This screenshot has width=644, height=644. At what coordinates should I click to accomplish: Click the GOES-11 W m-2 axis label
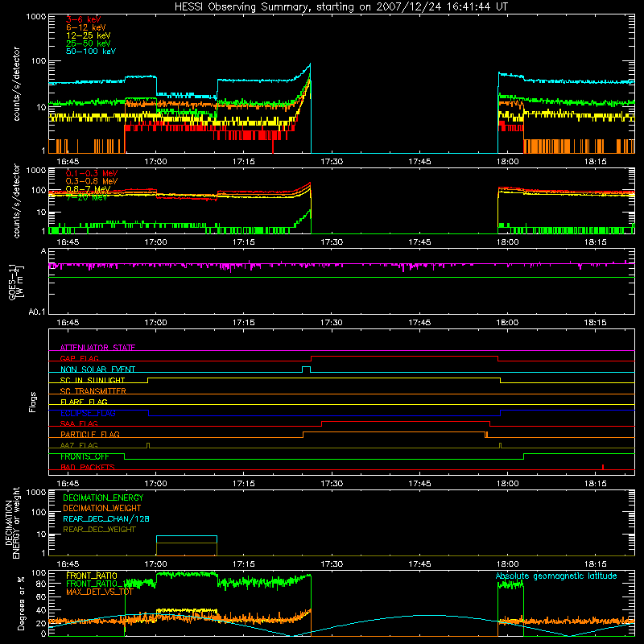16,283
